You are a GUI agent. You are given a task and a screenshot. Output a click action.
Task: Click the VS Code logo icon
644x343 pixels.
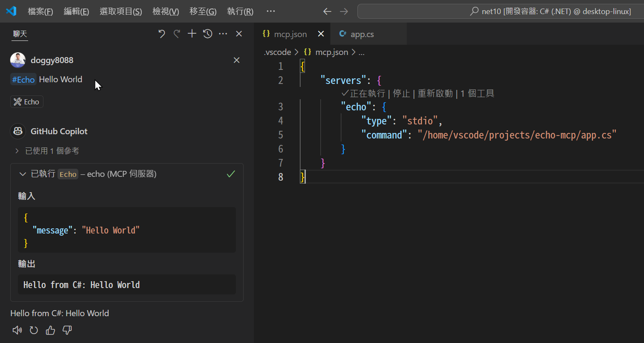11,11
